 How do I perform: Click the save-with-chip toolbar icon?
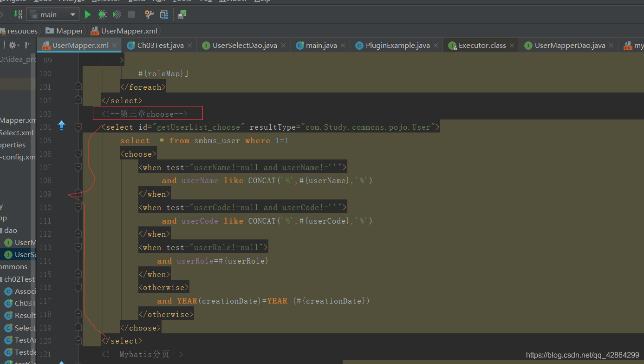182,14
